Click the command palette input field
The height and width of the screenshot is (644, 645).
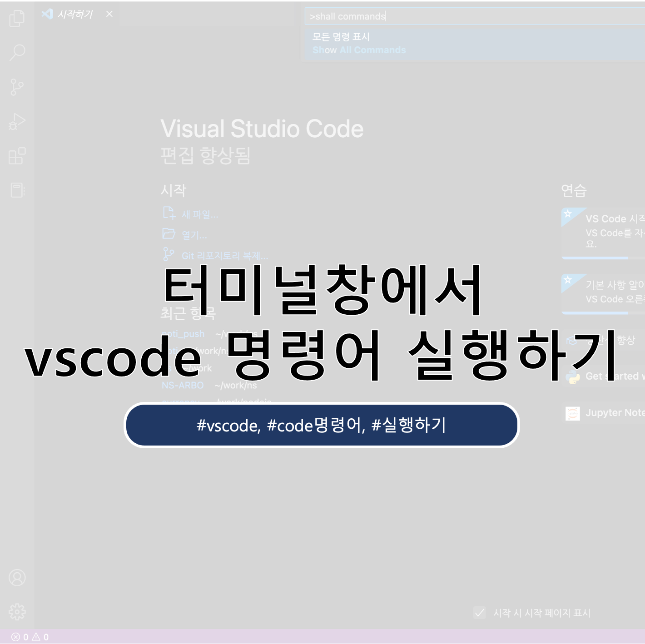pos(475,16)
